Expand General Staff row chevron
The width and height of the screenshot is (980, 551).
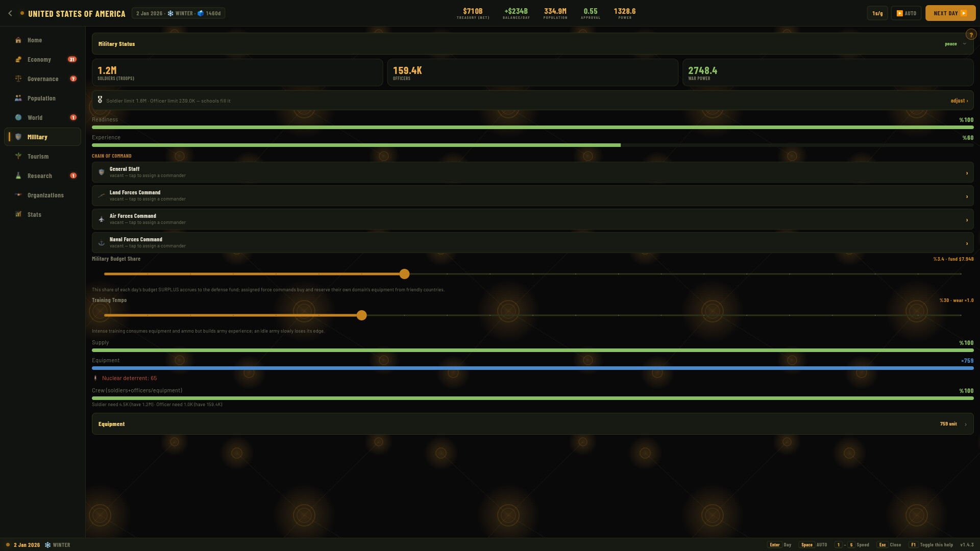tap(967, 173)
